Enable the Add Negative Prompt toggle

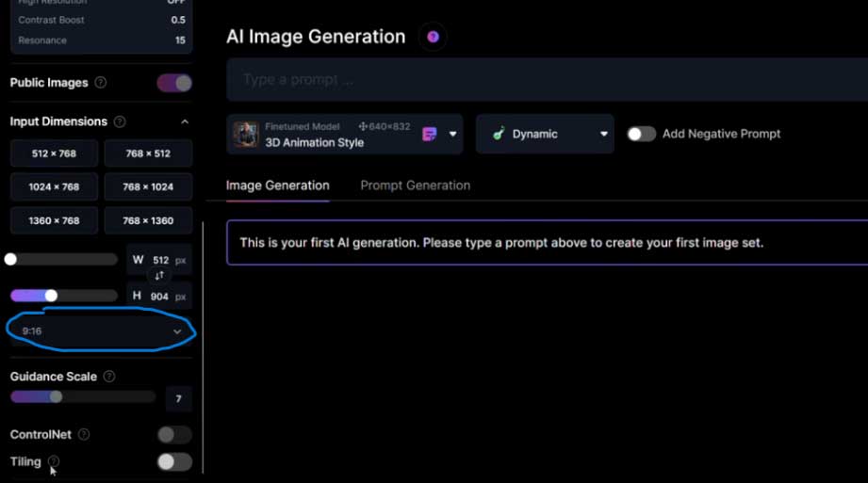point(642,134)
